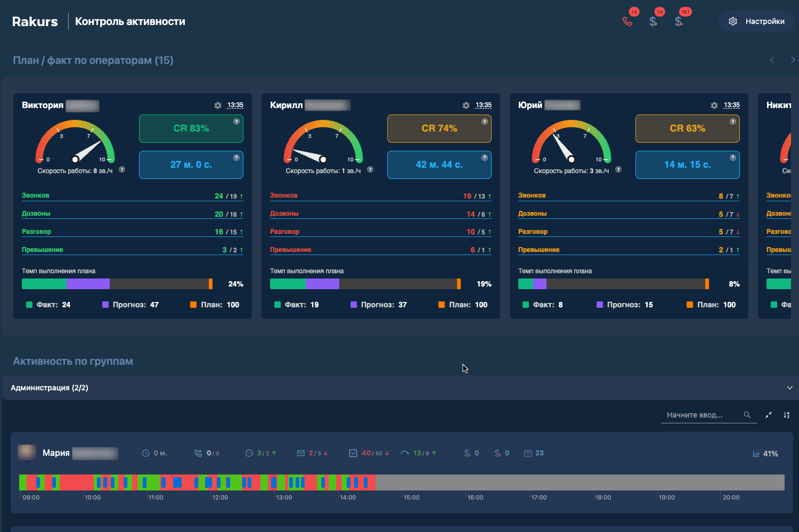Select Разговор value 16 / 15
The height and width of the screenshot is (532, 799).
(x=229, y=232)
